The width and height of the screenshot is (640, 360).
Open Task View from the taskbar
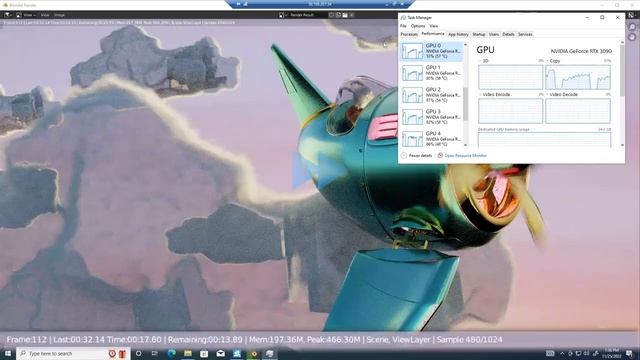click(155, 353)
